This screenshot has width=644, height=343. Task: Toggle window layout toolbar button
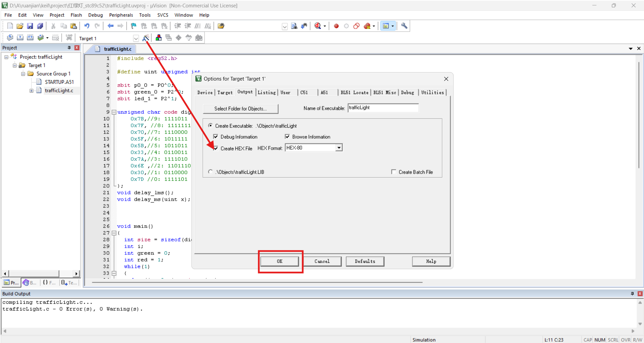point(386,26)
